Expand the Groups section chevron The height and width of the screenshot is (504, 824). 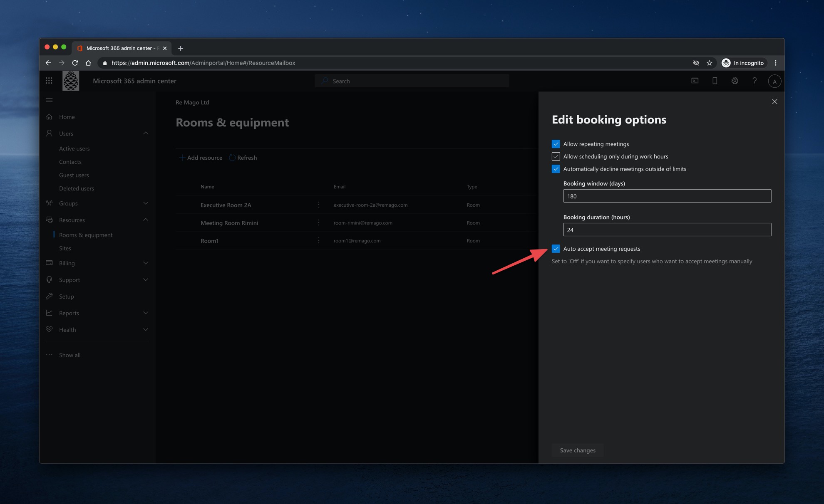coord(146,203)
